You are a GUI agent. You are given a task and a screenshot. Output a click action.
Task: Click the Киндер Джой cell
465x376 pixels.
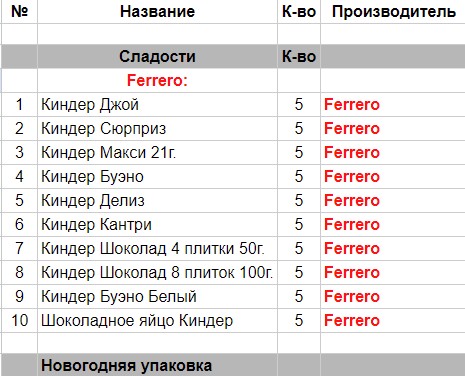tap(157, 104)
